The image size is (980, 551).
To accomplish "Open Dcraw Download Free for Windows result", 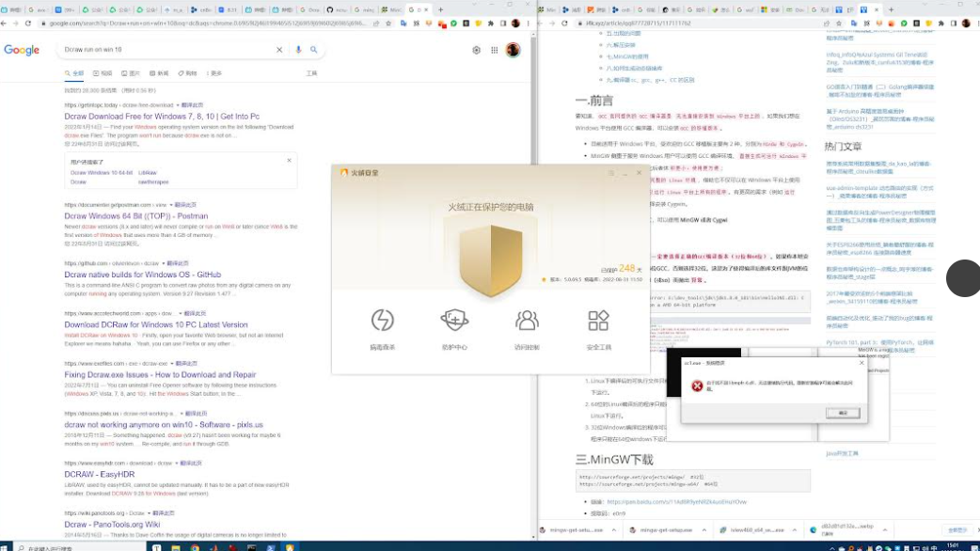I will coord(162,117).
